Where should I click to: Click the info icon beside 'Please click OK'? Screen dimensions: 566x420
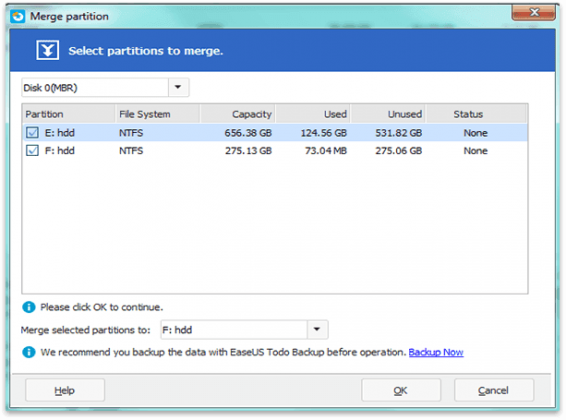[x=29, y=307]
